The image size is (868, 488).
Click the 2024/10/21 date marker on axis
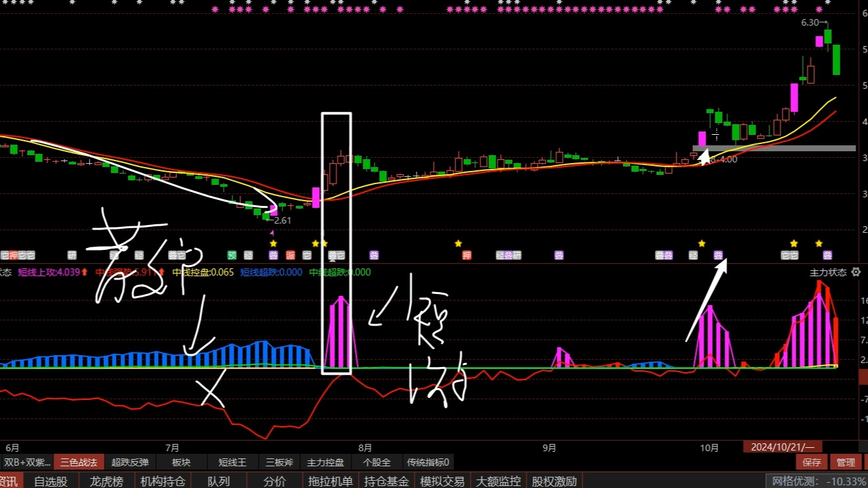click(x=783, y=447)
